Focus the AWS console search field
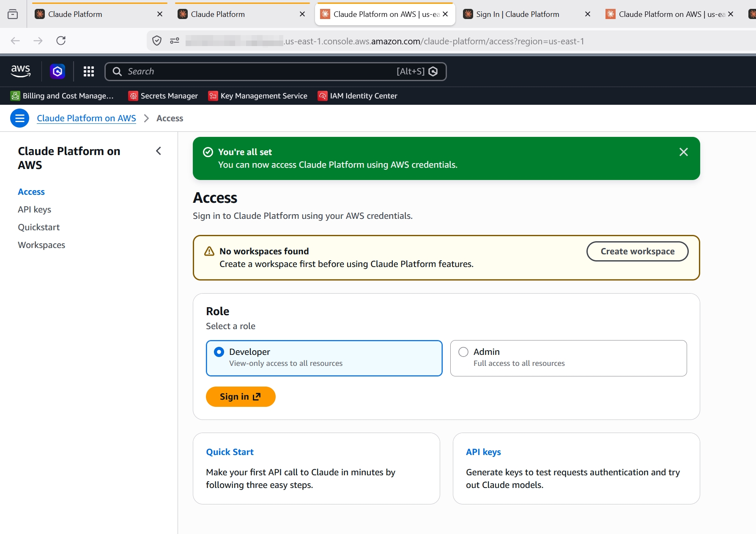The height and width of the screenshot is (534, 756). [x=276, y=71]
